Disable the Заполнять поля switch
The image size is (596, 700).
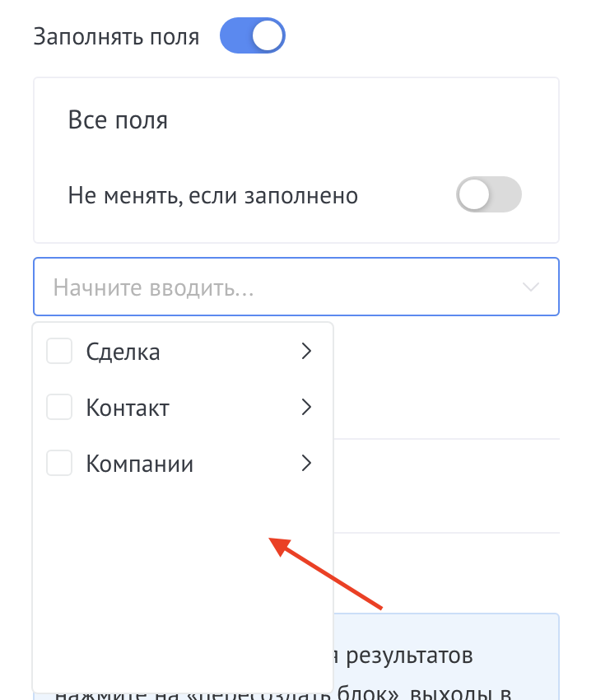click(x=252, y=37)
